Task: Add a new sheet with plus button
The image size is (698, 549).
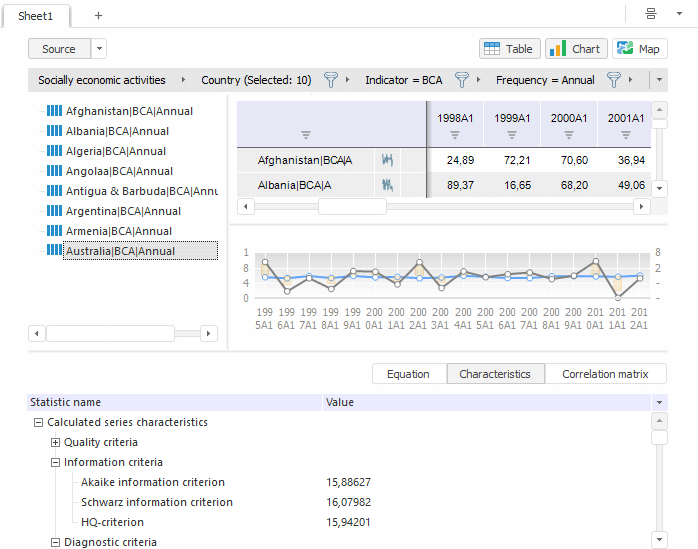Action: pyautogui.click(x=98, y=16)
